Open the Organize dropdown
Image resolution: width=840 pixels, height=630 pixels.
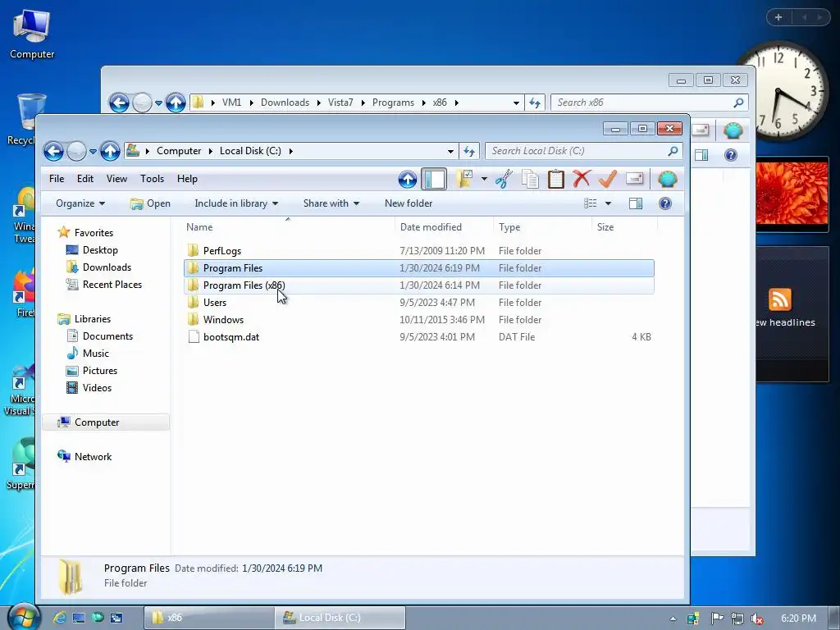coord(80,203)
